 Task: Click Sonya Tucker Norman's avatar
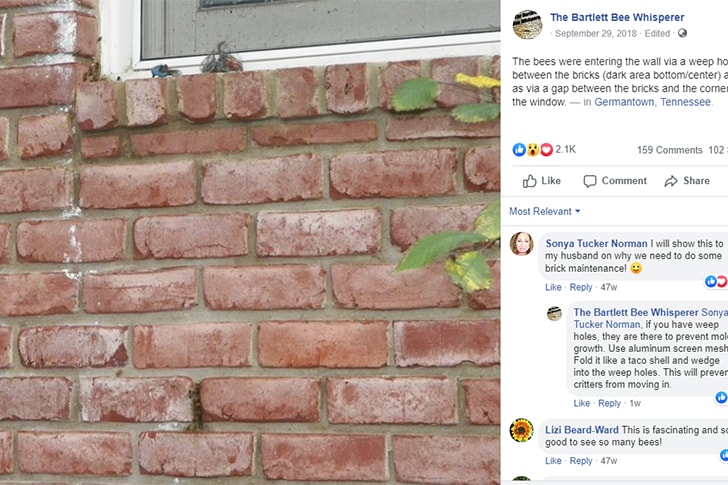click(x=521, y=244)
